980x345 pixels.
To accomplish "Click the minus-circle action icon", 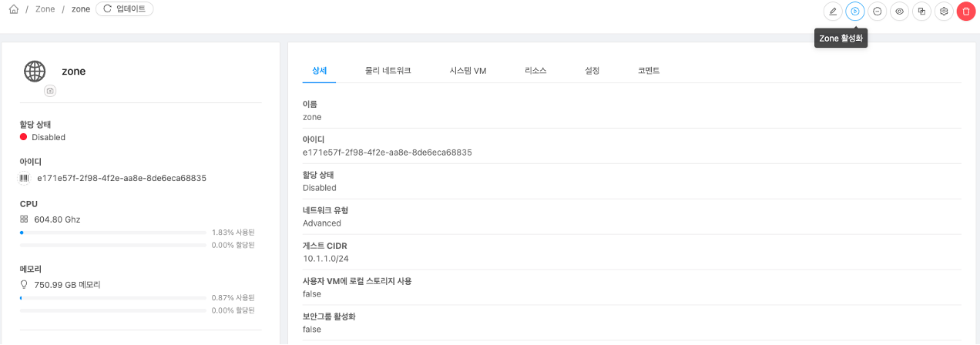I will coord(877,12).
